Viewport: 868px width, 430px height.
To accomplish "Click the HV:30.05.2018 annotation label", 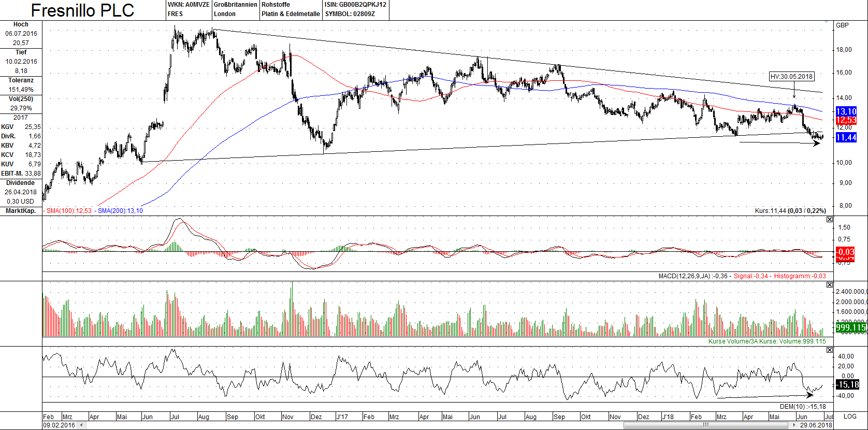I will pos(791,77).
